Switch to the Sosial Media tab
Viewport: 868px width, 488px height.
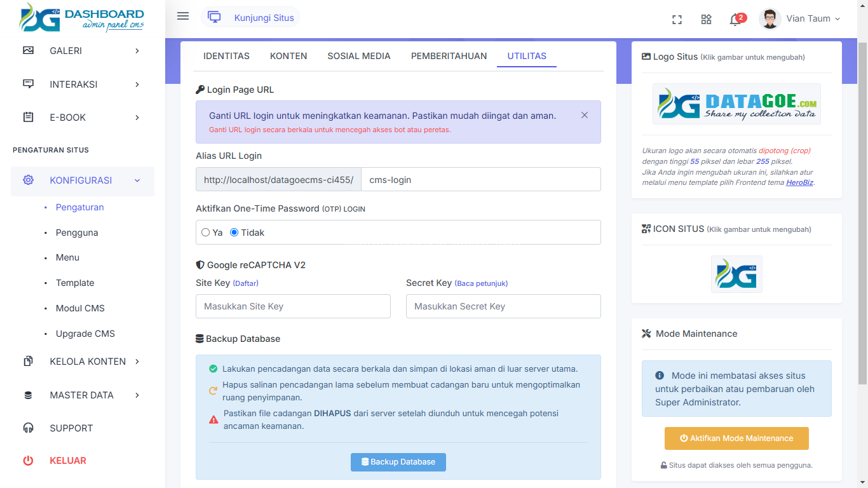pyautogui.click(x=358, y=56)
